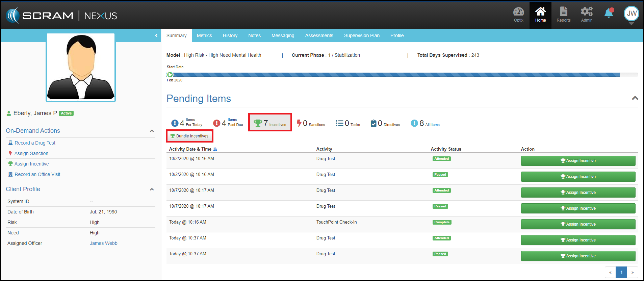Switch to the Metrics tab

204,35
